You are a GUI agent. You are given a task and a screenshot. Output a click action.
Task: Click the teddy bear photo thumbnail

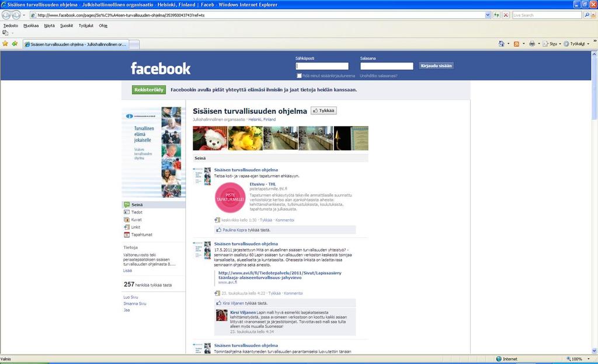pos(210,138)
